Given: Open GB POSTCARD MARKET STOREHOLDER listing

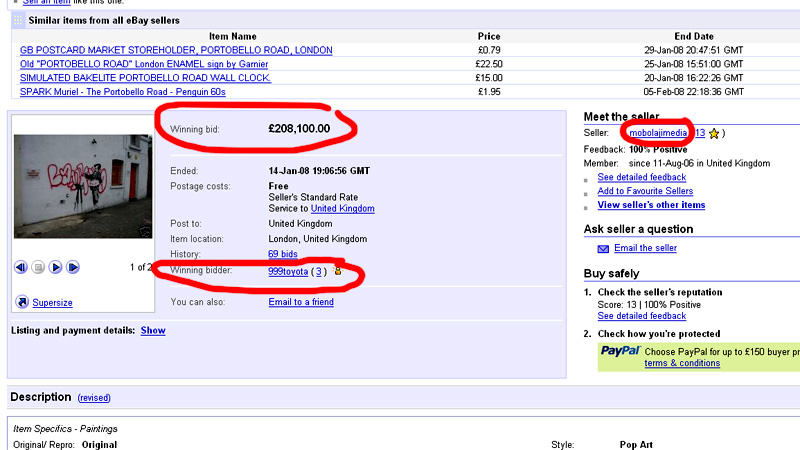Looking at the screenshot, I should [176, 50].
